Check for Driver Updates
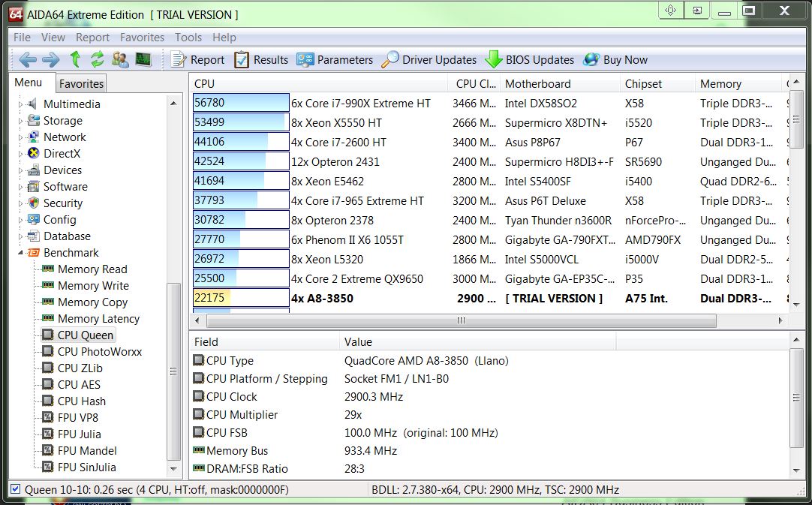This screenshot has width=812, height=505. click(429, 59)
